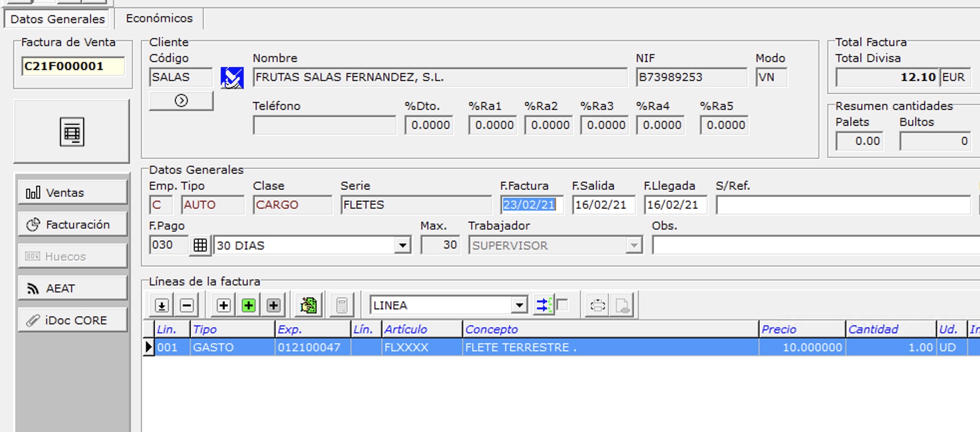980x432 pixels.
Task: Expand the LINEA dropdown
Action: tap(519, 305)
